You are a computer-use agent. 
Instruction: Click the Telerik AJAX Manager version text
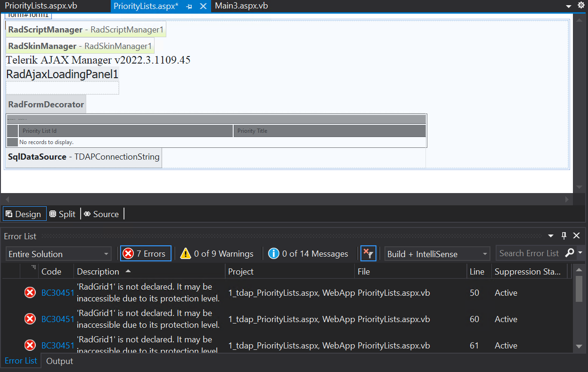98,60
